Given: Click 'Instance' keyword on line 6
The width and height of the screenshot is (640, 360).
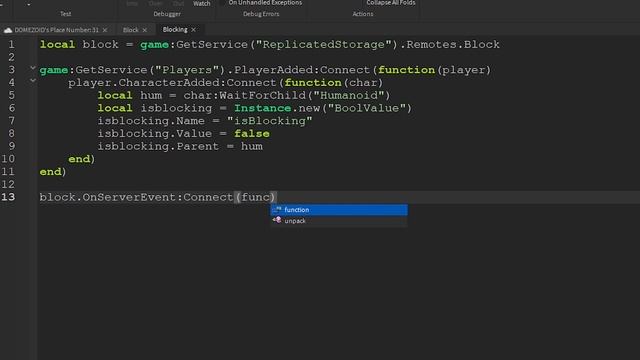Looking at the screenshot, I should (262, 108).
